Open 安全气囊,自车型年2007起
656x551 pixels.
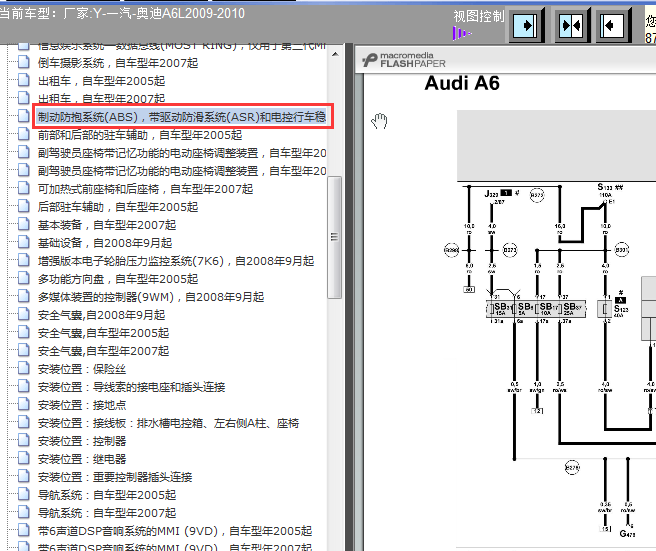click(x=103, y=351)
